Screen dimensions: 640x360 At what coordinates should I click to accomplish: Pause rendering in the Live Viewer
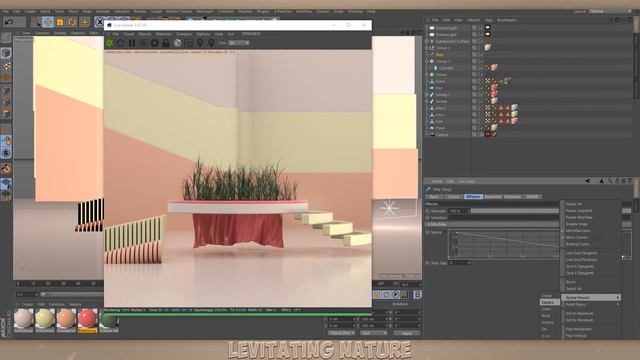(132, 43)
